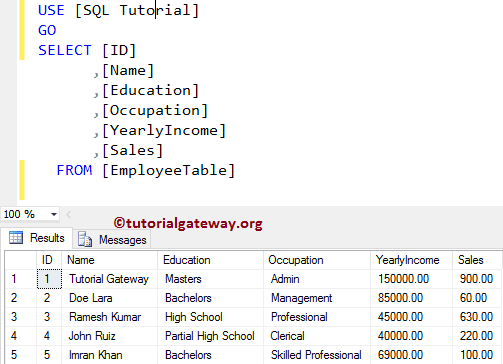503x364 pixels.
Task: Click the horizontal scroll left arrow
Action: (x=68, y=214)
